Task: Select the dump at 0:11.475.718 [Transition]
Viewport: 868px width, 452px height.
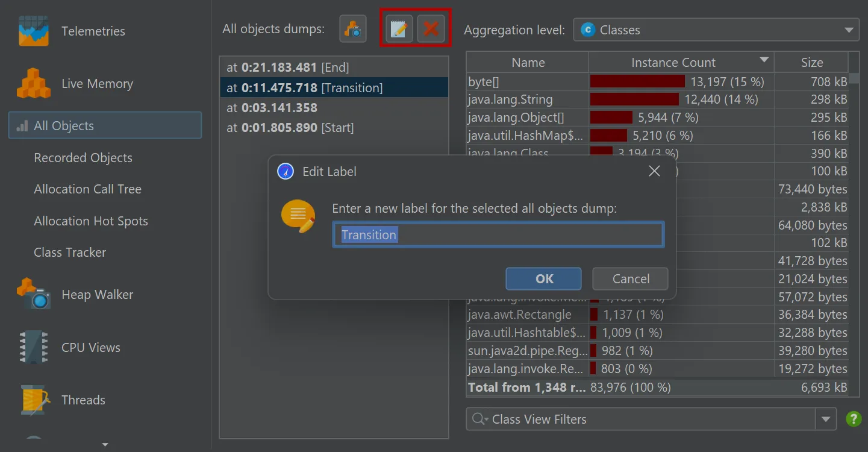Action: click(x=334, y=87)
